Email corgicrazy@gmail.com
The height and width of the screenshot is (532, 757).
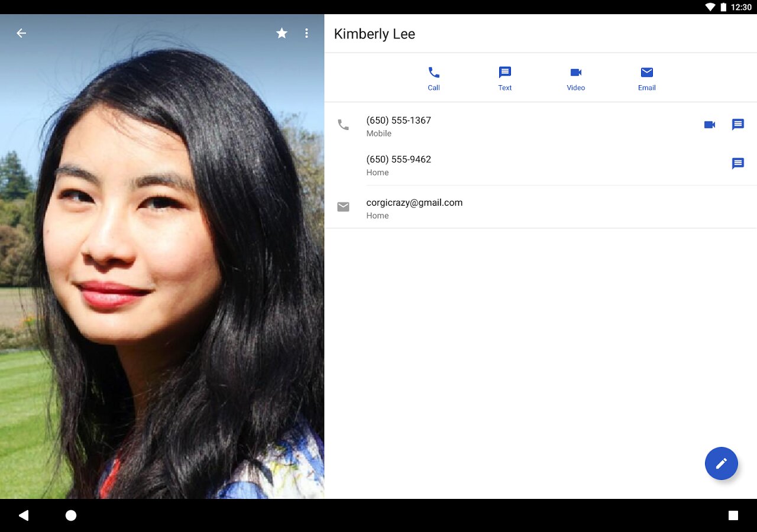click(x=414, y=208)
